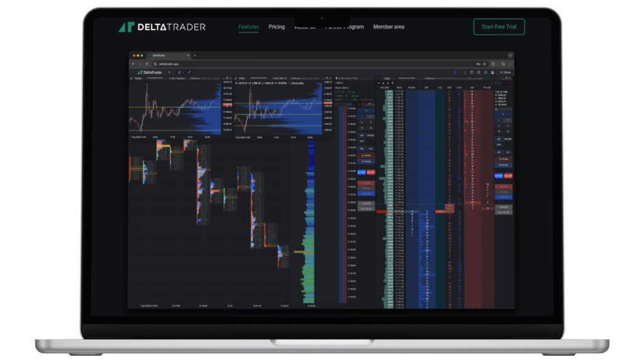Maximize the NQM5 chart panel

point(226,79)
